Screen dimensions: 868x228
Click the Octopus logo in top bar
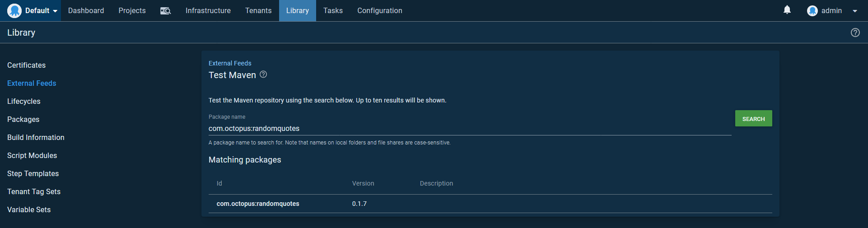tap(14, 10)
